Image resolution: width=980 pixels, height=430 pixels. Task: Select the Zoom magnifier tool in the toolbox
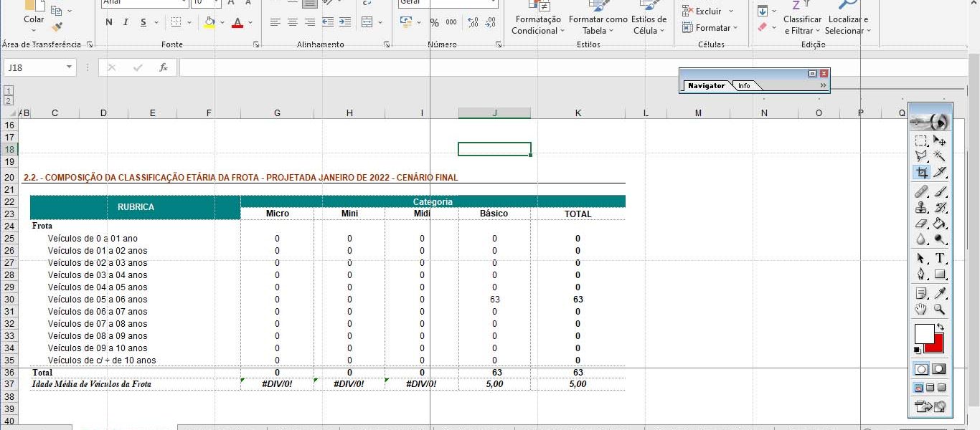pos(940,310)
